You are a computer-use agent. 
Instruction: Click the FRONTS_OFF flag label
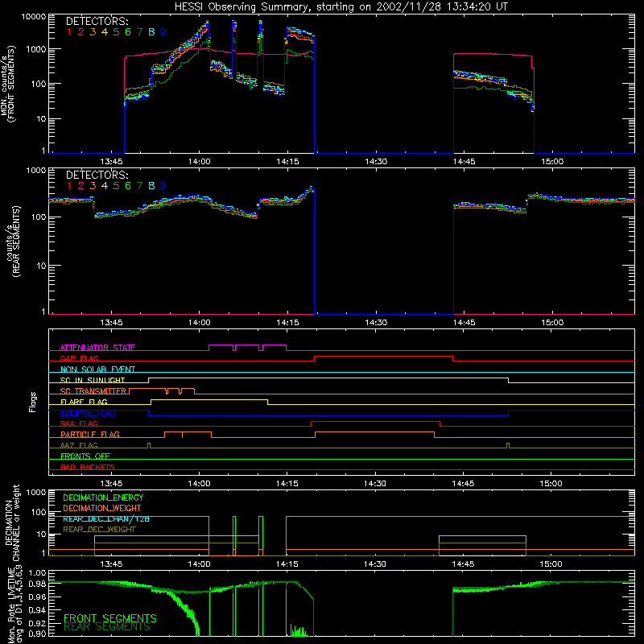click(85, 456)
